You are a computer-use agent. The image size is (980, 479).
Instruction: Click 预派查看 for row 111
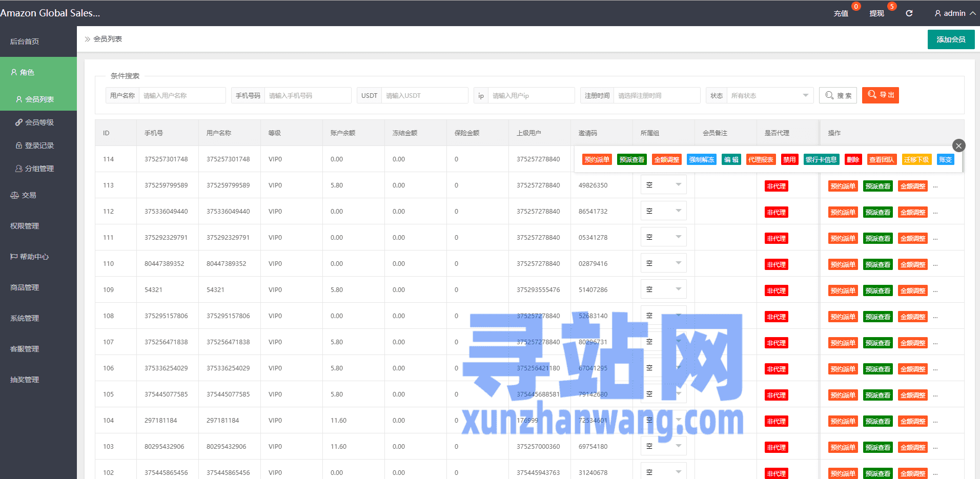878,239
